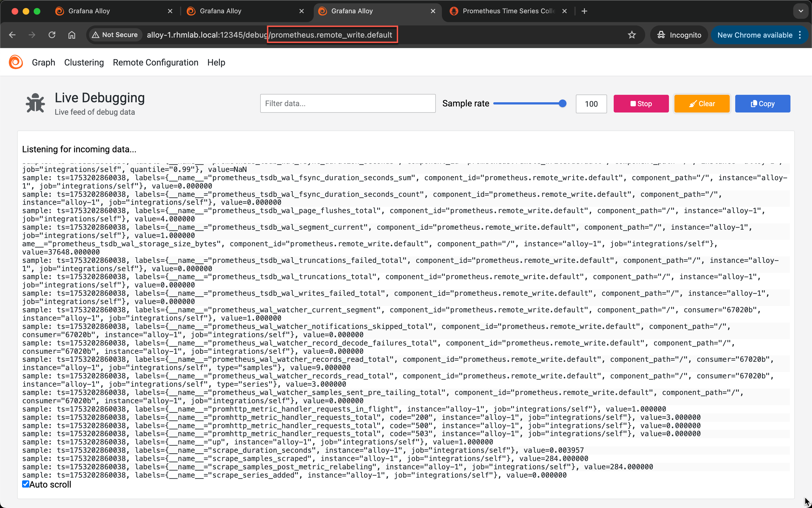
Task: Click the address bar URL text
Action: (269, 35)
